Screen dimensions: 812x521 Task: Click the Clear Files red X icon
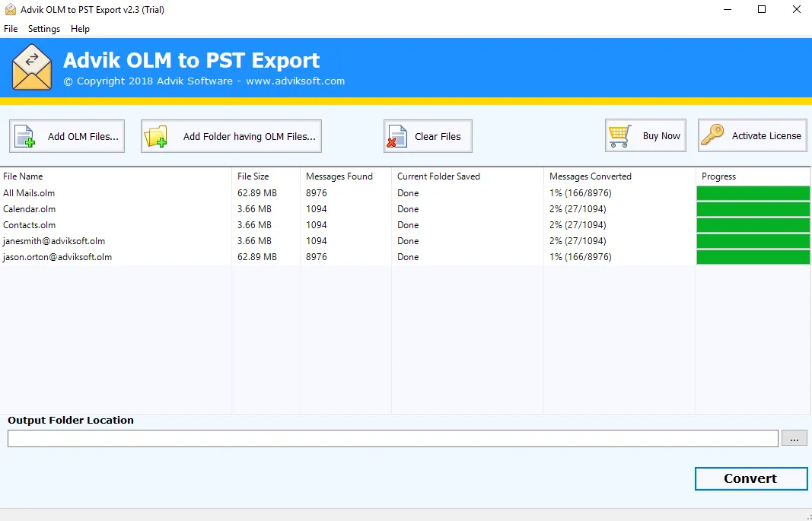[397, 136]
